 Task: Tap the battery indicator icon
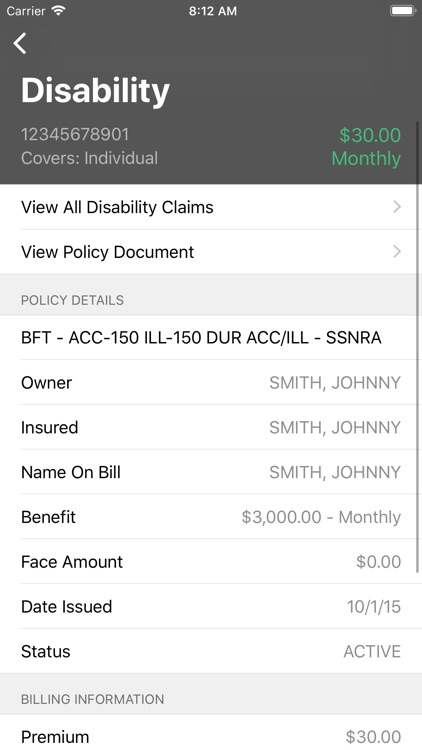(402, 11)
